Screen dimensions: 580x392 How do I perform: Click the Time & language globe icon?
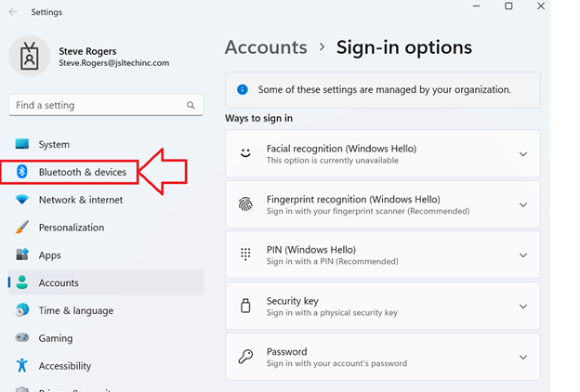(x=22, y=310)
